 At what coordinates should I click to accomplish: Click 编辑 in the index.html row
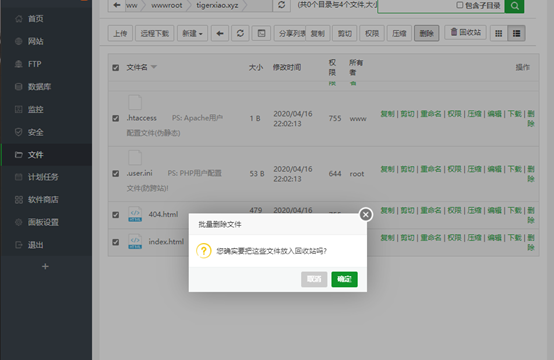495,238
